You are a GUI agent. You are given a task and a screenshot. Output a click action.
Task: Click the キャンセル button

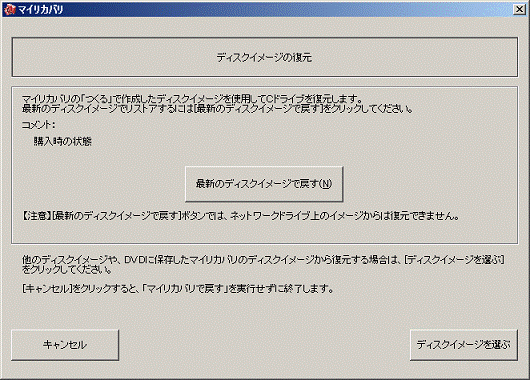pos(65,345)
